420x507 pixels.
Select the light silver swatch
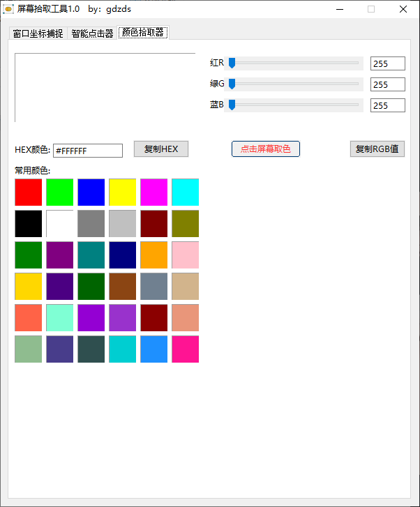coord(123,223)
